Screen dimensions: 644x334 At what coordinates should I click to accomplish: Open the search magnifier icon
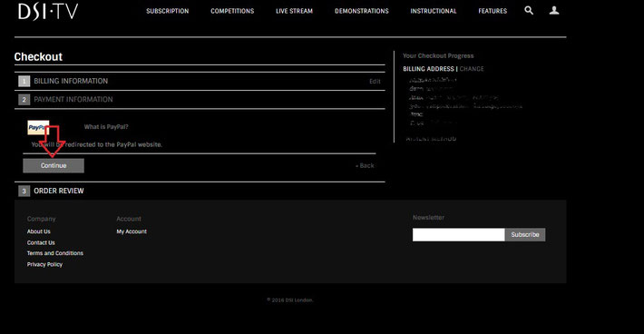[529, 11]
